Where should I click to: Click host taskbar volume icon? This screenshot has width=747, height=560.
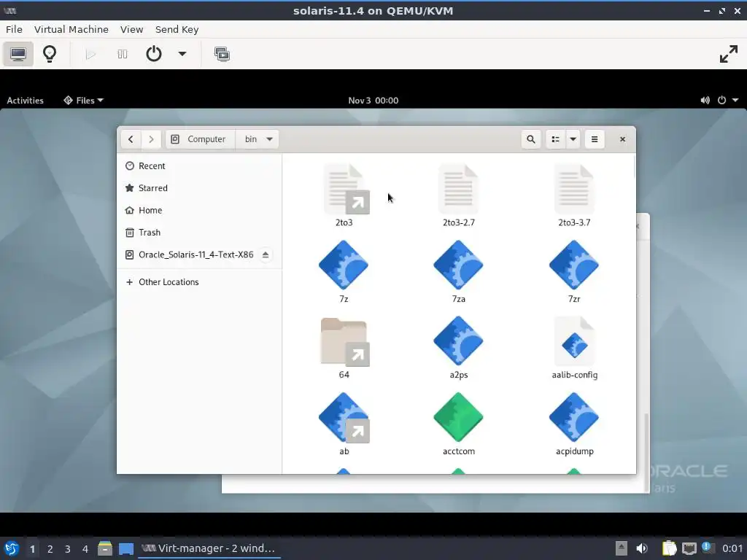click(x=642, y=548)
